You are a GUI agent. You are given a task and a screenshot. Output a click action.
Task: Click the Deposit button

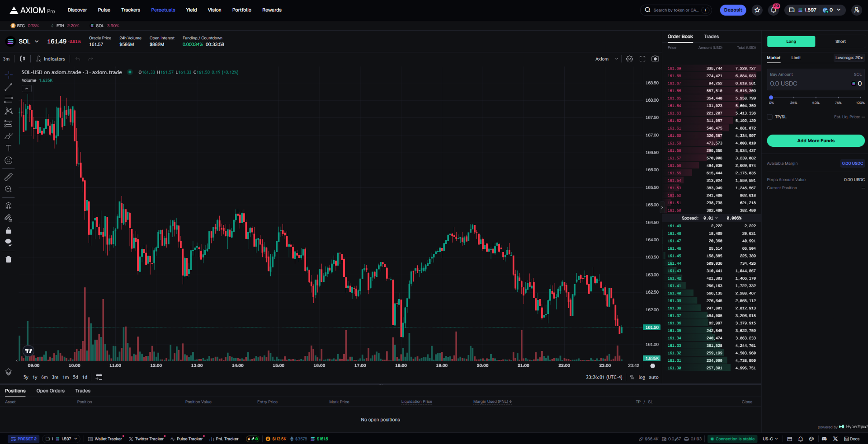click(733, 10)
